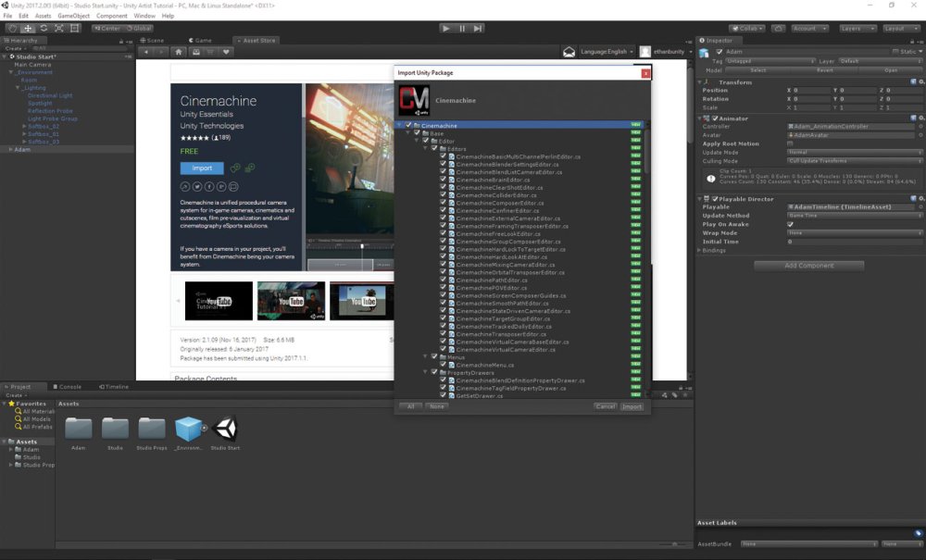This screenshot has width=926, height=560.
Task: Open the Assets menu
Action: pyautogui.click(x=44, y=16)
